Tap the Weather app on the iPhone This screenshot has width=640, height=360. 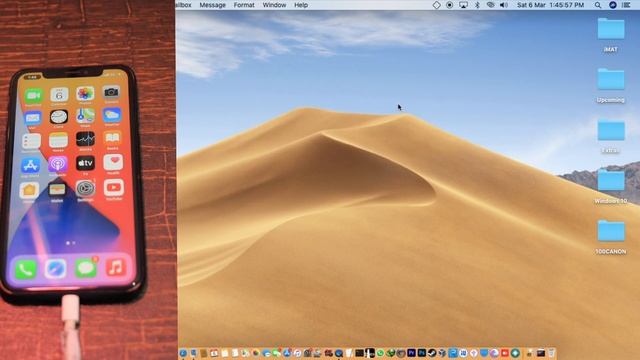point(112,115)
